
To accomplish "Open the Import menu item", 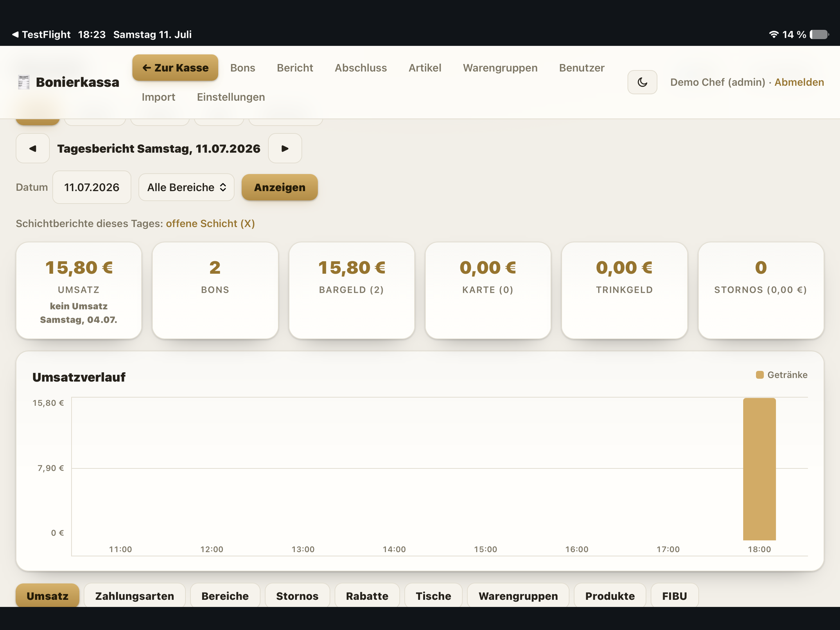I will click(158, 97).
